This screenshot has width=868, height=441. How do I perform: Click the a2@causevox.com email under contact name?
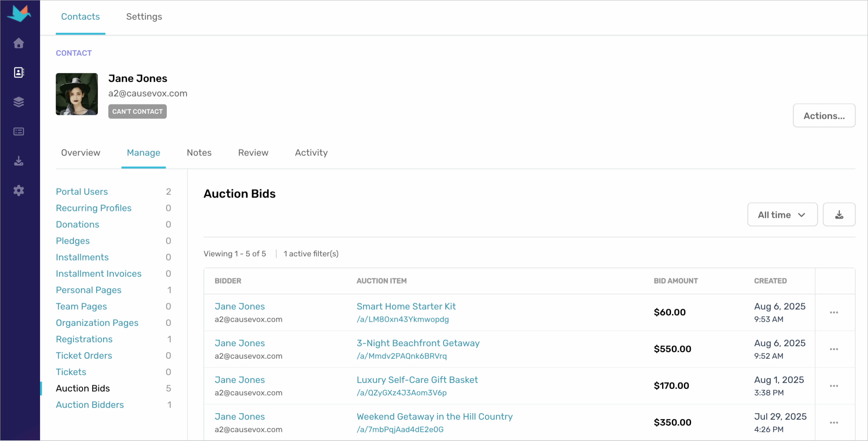tap(148, 93)
